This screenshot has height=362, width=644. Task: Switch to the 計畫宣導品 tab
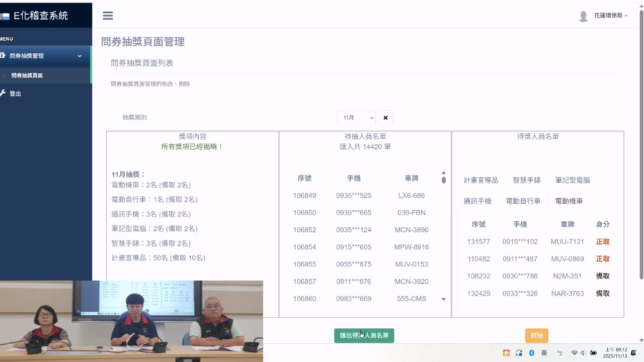[481, 180]
